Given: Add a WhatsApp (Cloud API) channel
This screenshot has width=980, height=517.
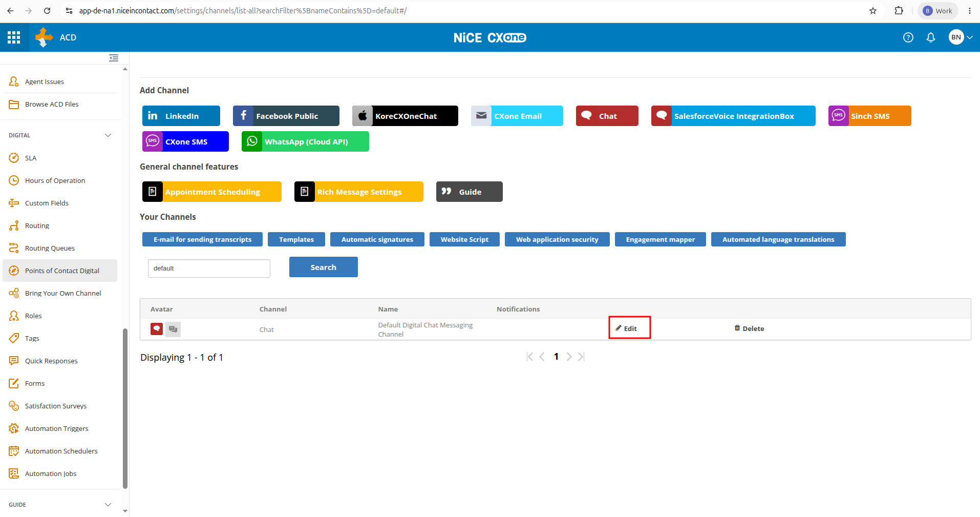Looking at the screenshot, I should 305,141.
